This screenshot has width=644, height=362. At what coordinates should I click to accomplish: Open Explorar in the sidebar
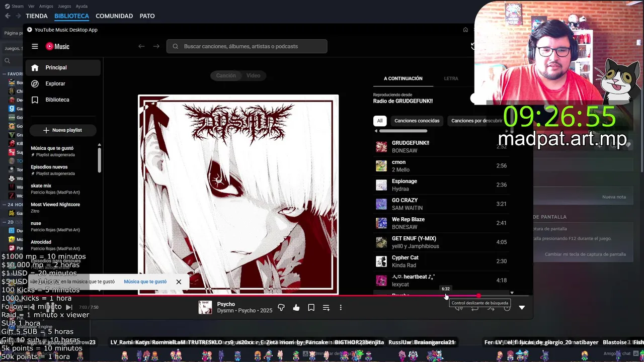[63, 83]
